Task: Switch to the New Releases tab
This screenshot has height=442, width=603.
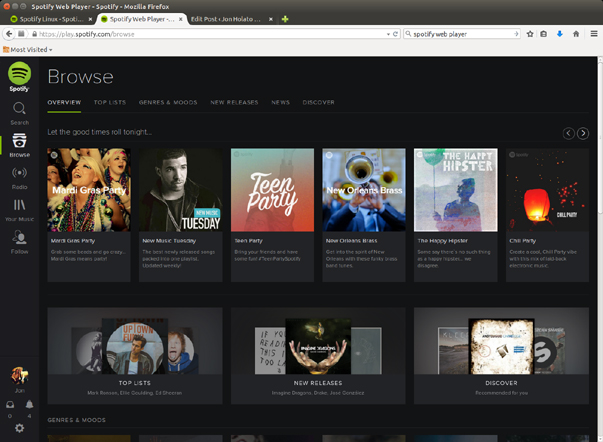Action: pyautogui.click(x=234, y=102)
